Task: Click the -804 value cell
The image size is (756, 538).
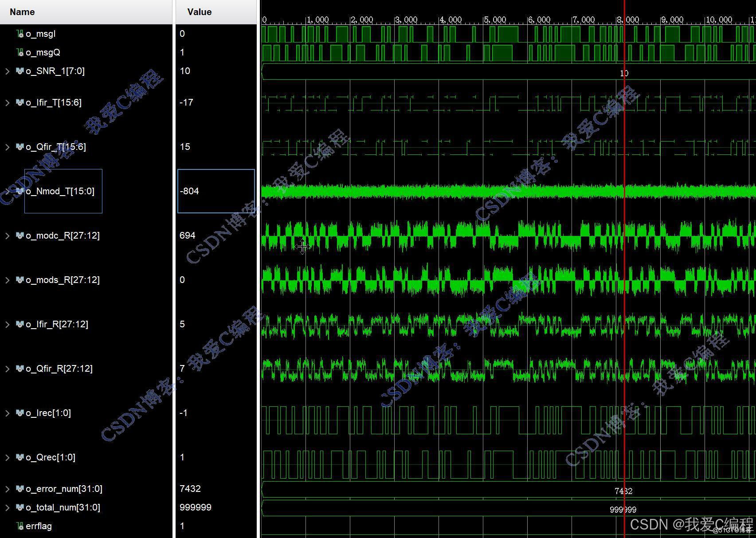Action: 216,191
